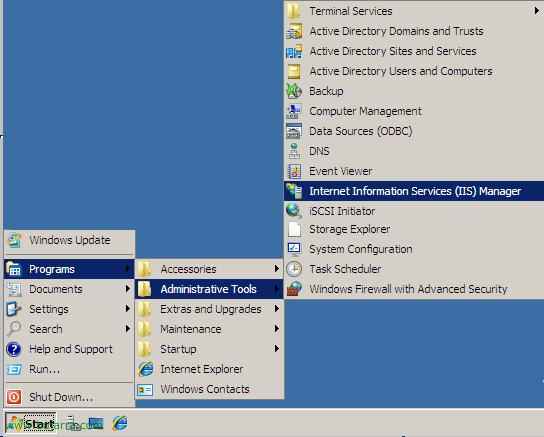Click the Start button
Image resolution: width=544 pixels, height=437 pixels.
[31, 423]
